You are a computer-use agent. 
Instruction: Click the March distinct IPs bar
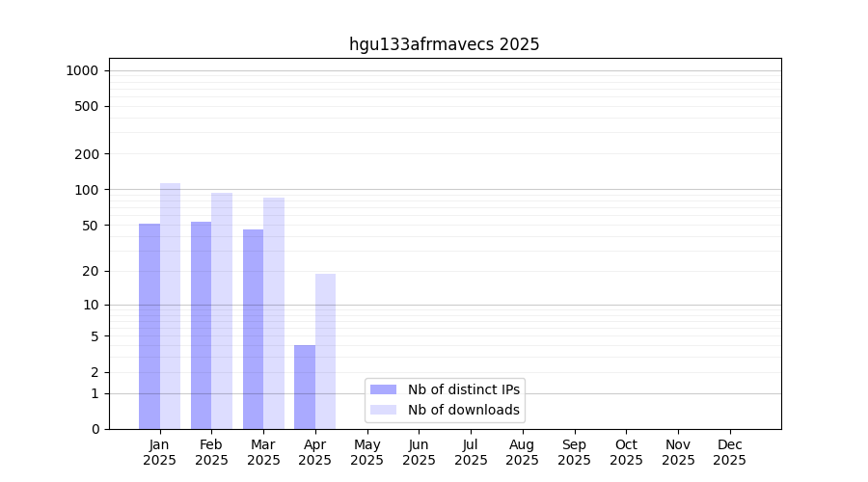click(253, 329)
